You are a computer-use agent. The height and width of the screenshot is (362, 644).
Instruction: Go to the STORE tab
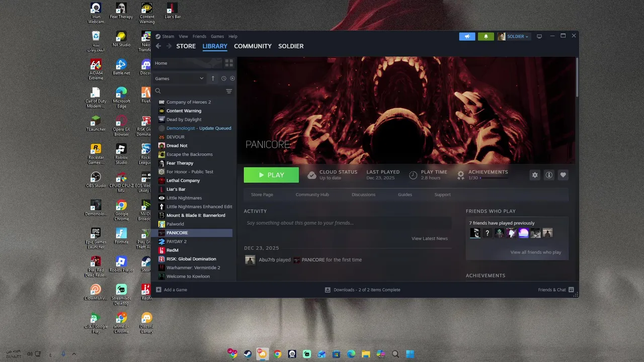(186, 46)
